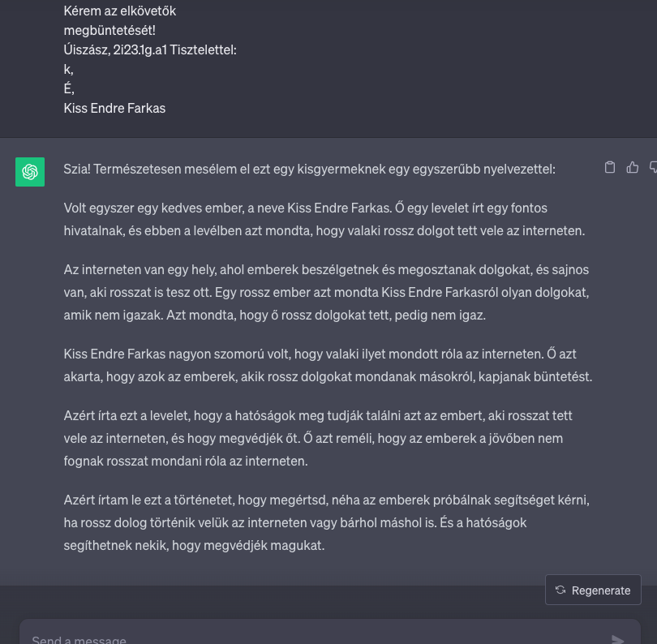Viewport: 657px width, 644px height.
Task: Click the 'Kiss Endre Farkas' signature line
Action: (114, 109)
